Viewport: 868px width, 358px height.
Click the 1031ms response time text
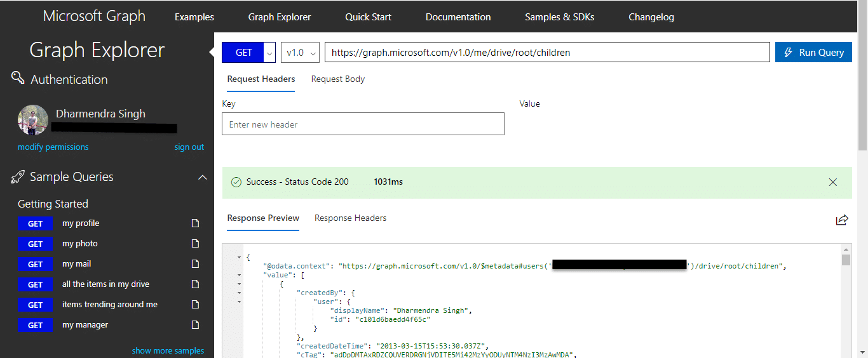(x=388, y=182)
